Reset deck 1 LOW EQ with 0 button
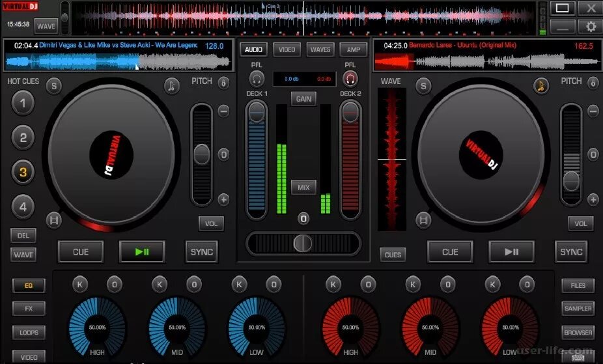This screenshot has width=603, height=364. click(273, 285)
